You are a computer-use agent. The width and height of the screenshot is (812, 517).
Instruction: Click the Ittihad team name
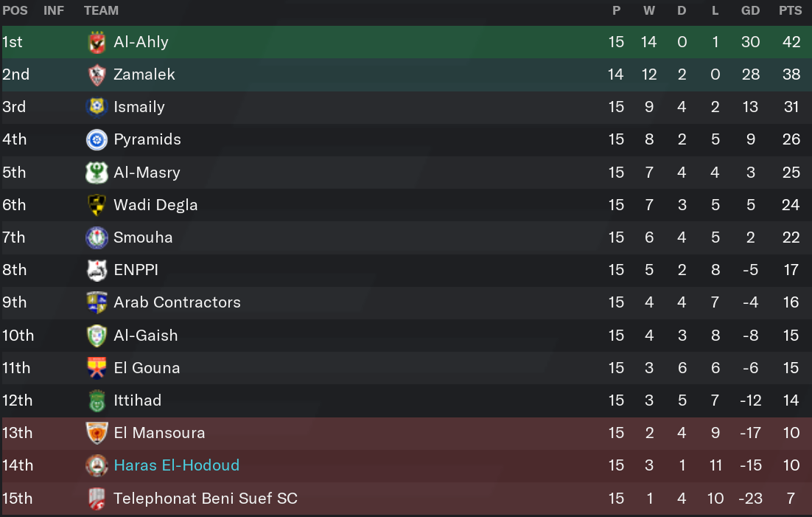pyautogui.click(x=137, y=400)
